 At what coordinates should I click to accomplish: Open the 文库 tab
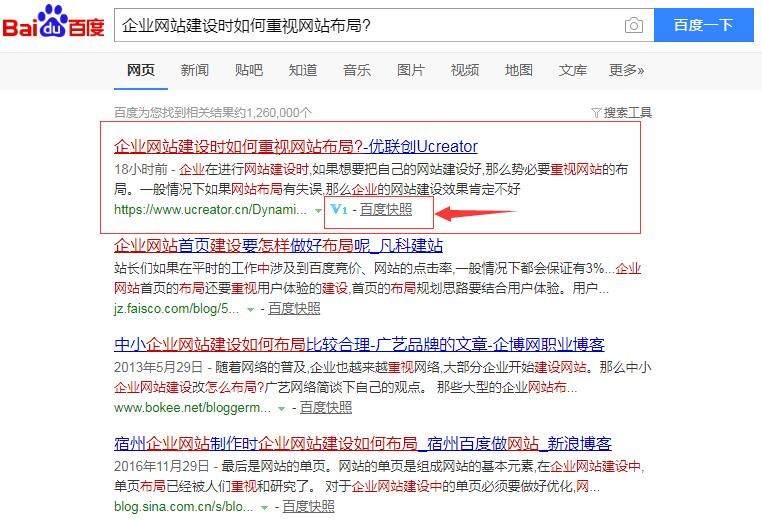[x=572, y=70]
